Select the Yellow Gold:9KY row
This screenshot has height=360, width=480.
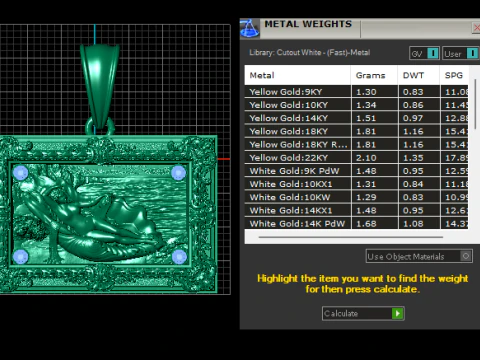pyautogui.click(x=356, y=92)
